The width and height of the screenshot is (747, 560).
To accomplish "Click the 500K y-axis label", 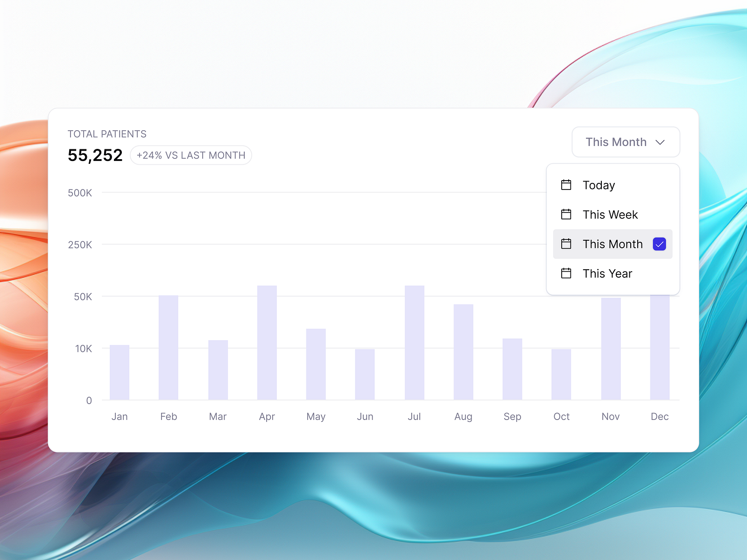I will (x=80, y=193).
